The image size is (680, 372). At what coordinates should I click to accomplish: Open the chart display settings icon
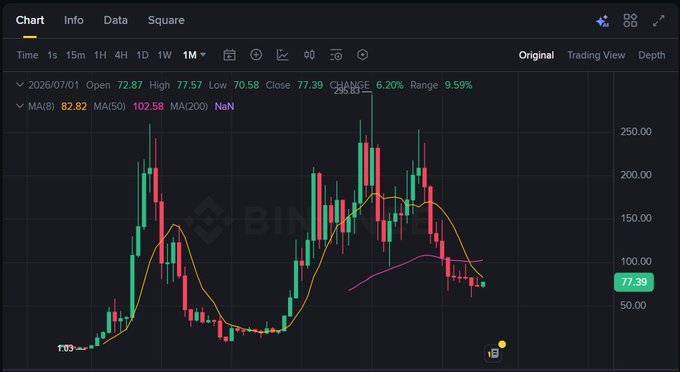click(x=336, y=55)
